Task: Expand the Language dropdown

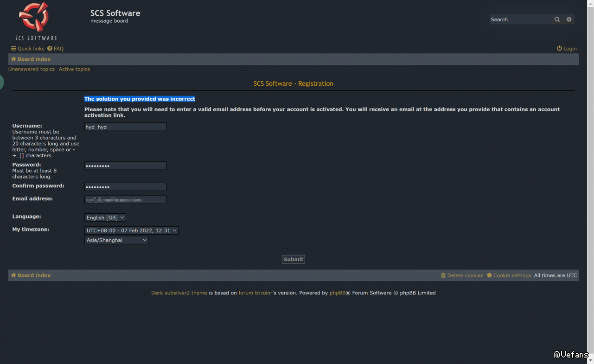Action: click(105, 217)
